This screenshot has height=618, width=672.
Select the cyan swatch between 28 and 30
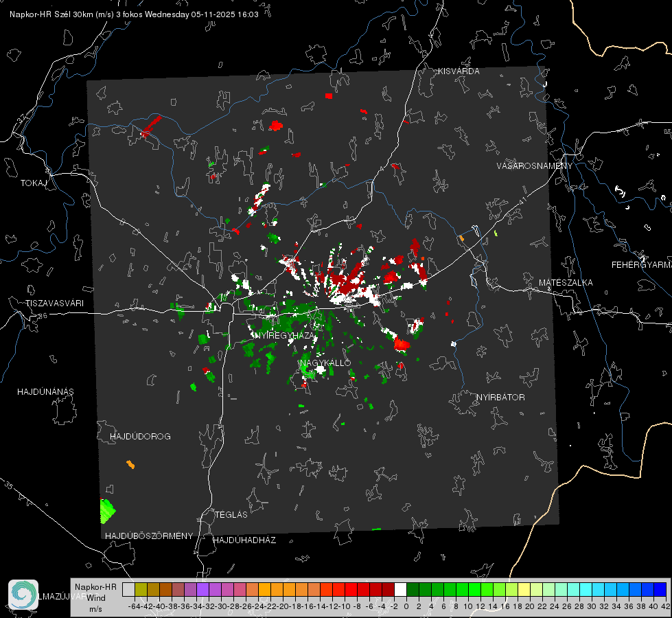click(586, 589)
